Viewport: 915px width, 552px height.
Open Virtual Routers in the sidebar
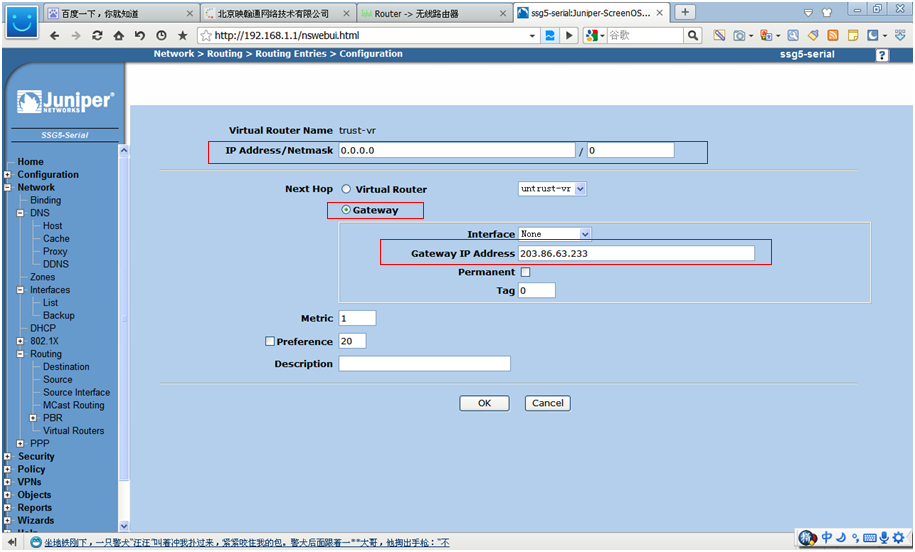coord(73,431)
